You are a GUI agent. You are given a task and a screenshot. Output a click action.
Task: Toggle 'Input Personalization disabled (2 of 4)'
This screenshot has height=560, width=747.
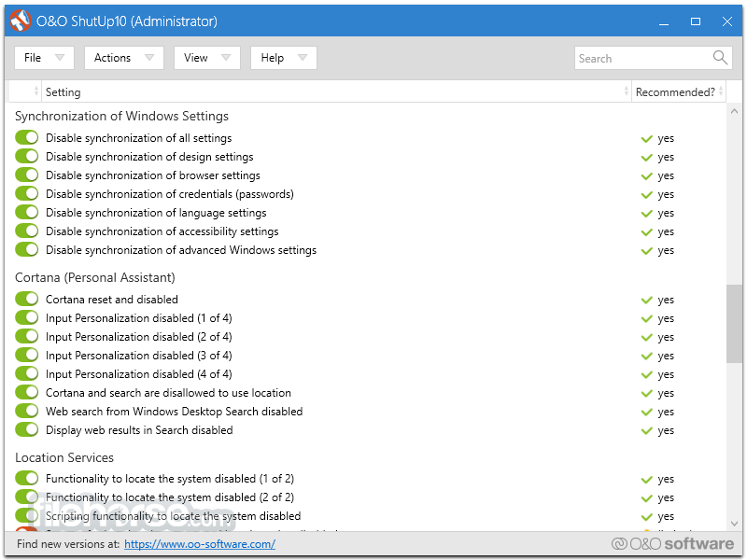pos(27,336)
